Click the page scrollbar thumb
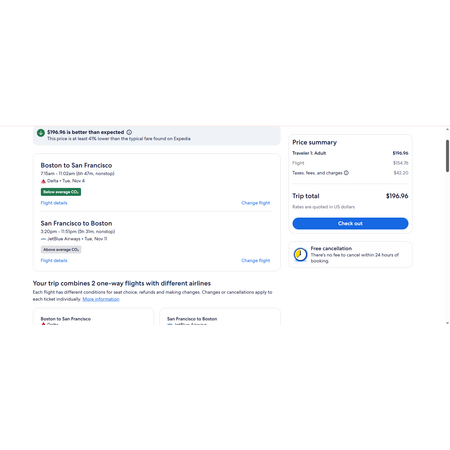This screenshot has height=450, width=450. tap(447, 156)
